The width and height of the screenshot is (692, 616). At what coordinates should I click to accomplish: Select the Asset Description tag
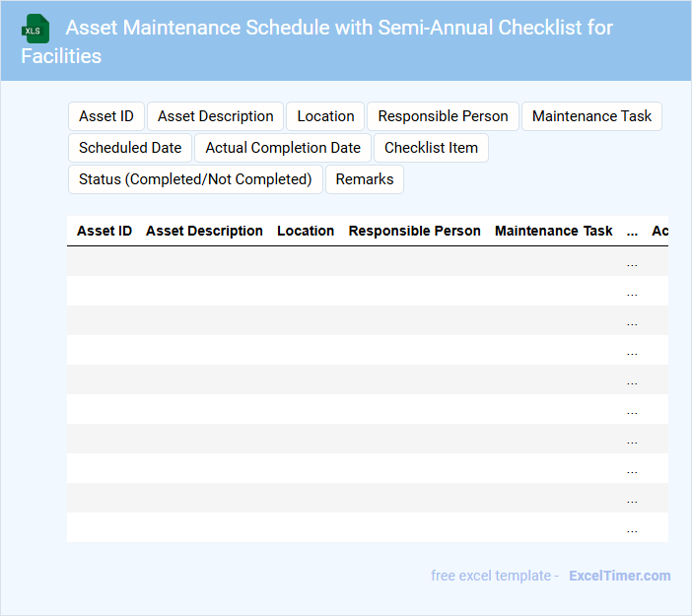(x=216, y=116)
